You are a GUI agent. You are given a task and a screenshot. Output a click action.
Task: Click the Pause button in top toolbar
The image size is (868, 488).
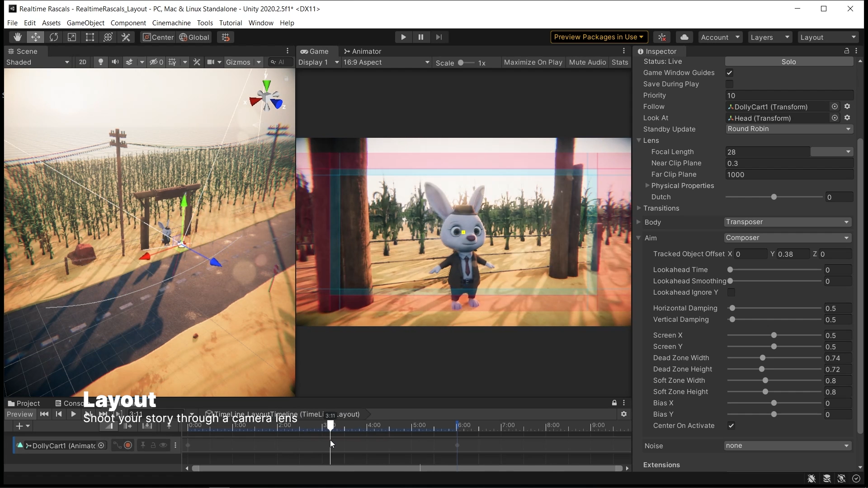tap(421, 37)
